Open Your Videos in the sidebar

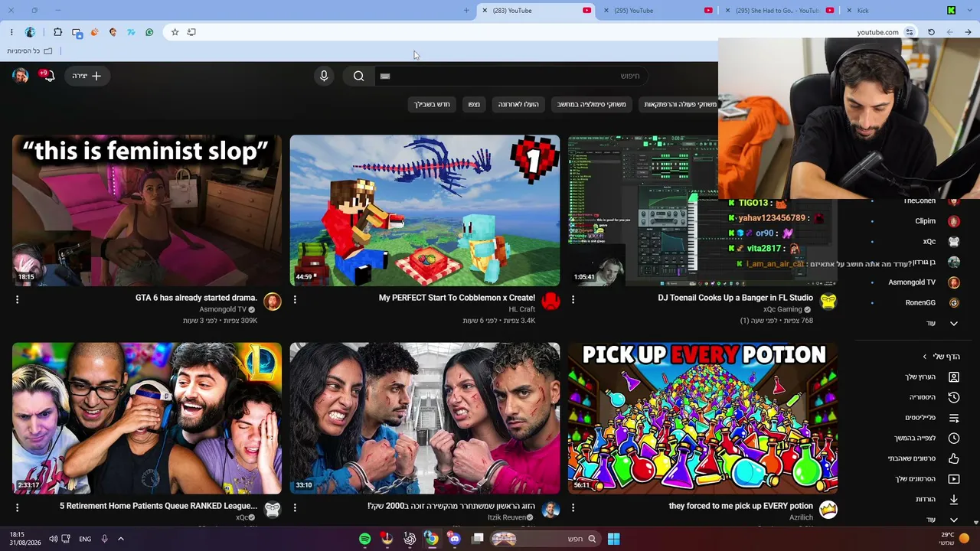pos(926,479)
